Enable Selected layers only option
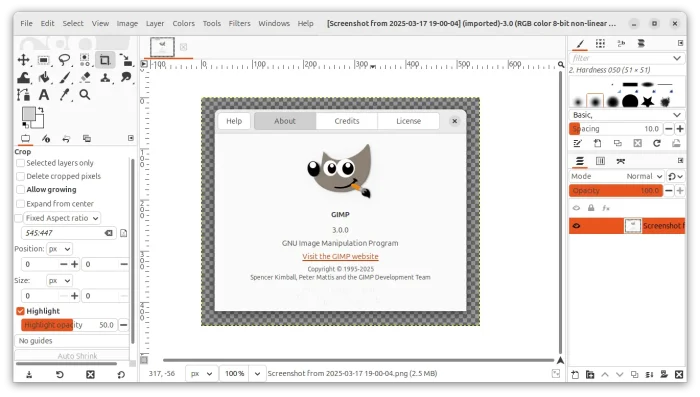700x397 pixels. [20, 163]
